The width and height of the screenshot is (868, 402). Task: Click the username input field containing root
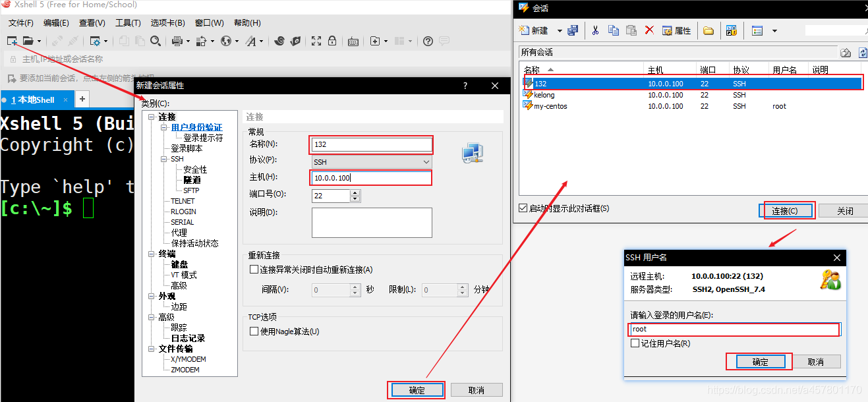point(734,329)
